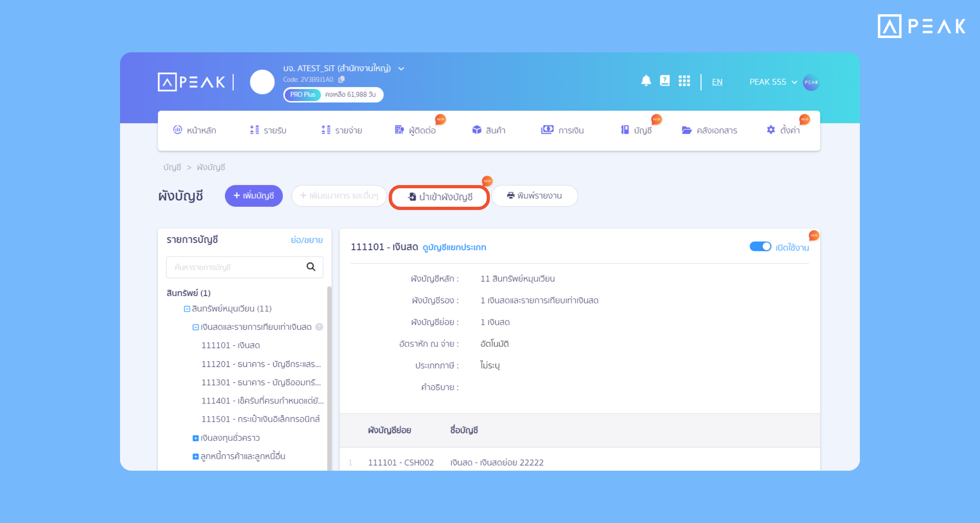980x523 pixels.
Task: Open the การเงิน menu
Action: 562,130
